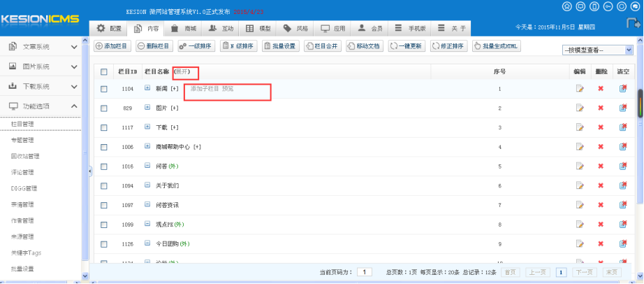Click the edit icon for 关于我们 row

[579, 186]
